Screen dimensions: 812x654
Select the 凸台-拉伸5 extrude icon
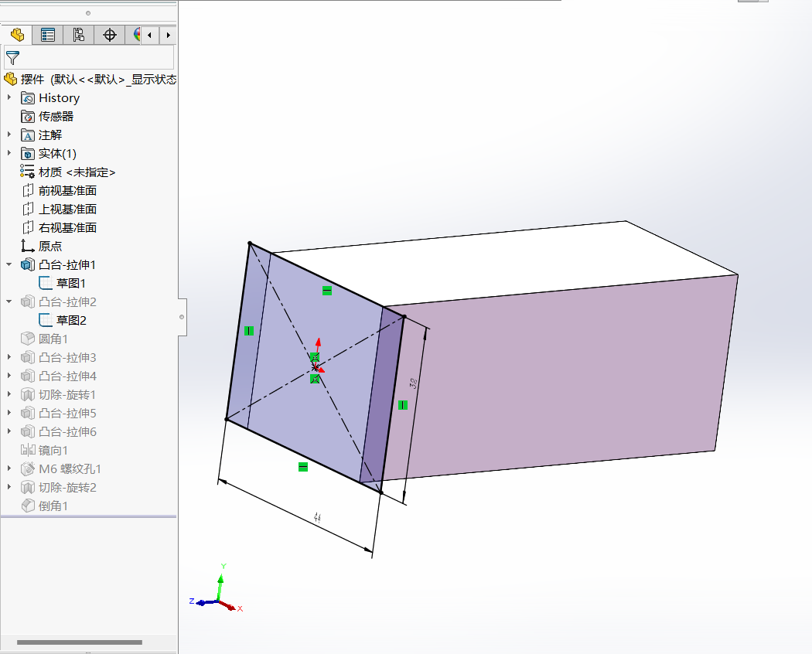coord(27,414)
